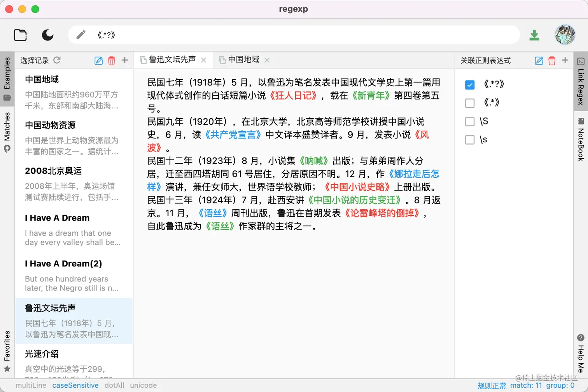
Task: Open the Favorites sidebar tab
Action: (7, 351)
